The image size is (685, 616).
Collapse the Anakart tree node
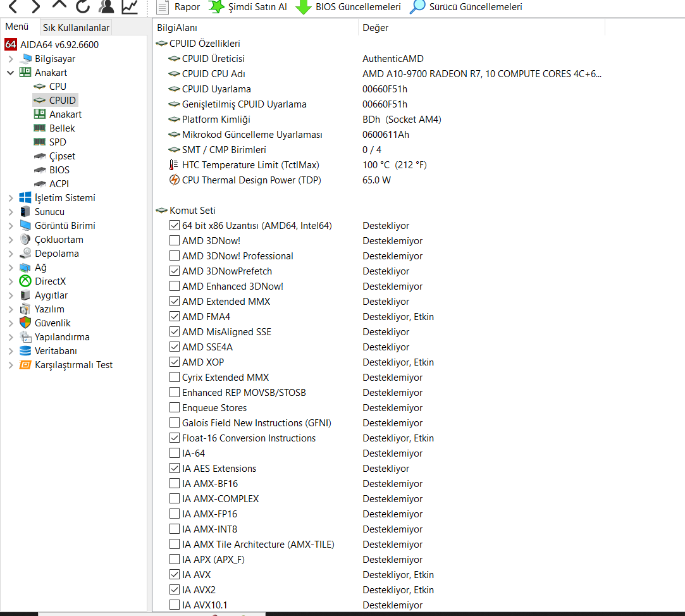point(11,73)
